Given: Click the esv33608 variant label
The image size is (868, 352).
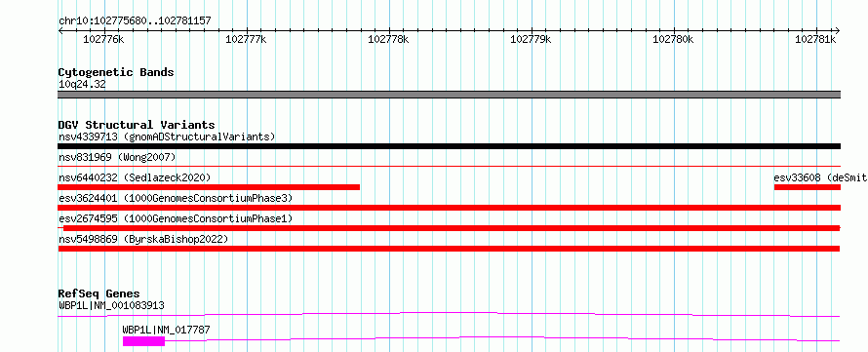Looking at the screenshot, I should coord(820,177).
